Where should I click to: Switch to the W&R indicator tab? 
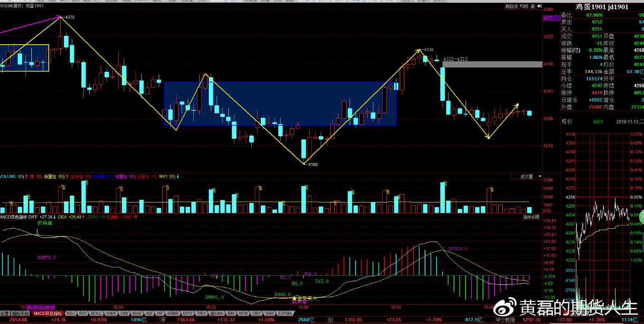pos(111,313)
